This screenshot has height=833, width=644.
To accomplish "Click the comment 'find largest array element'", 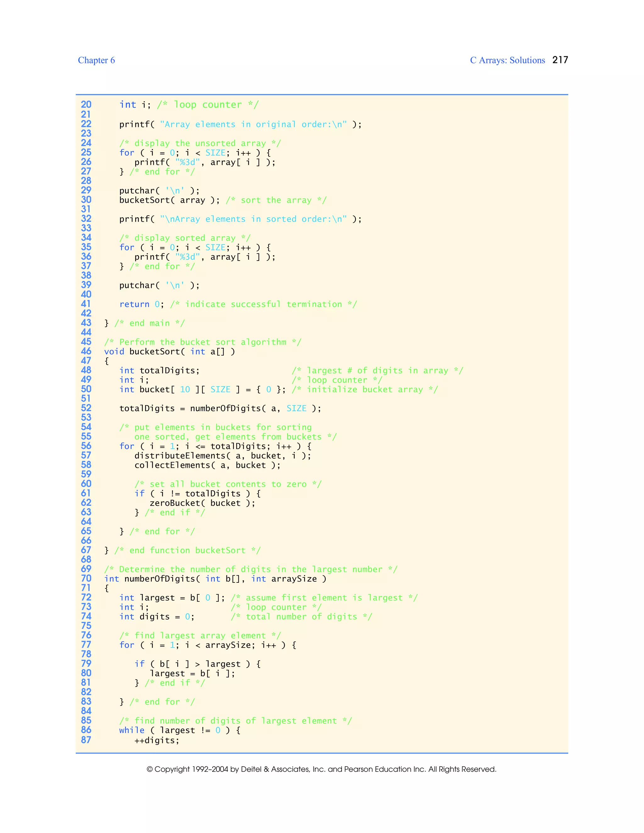I will point(200,636).
